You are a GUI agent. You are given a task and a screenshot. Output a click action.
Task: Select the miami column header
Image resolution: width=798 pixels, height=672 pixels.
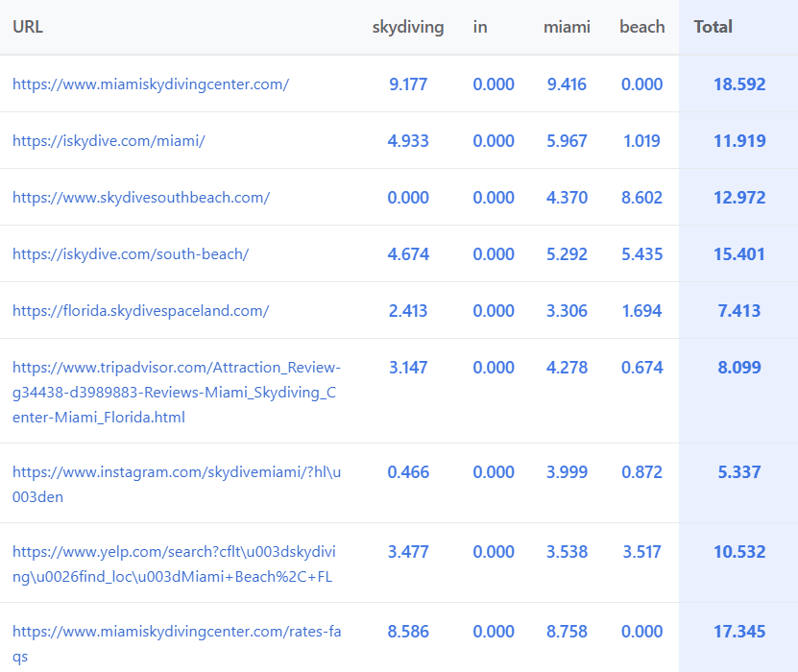pos(567,27)
